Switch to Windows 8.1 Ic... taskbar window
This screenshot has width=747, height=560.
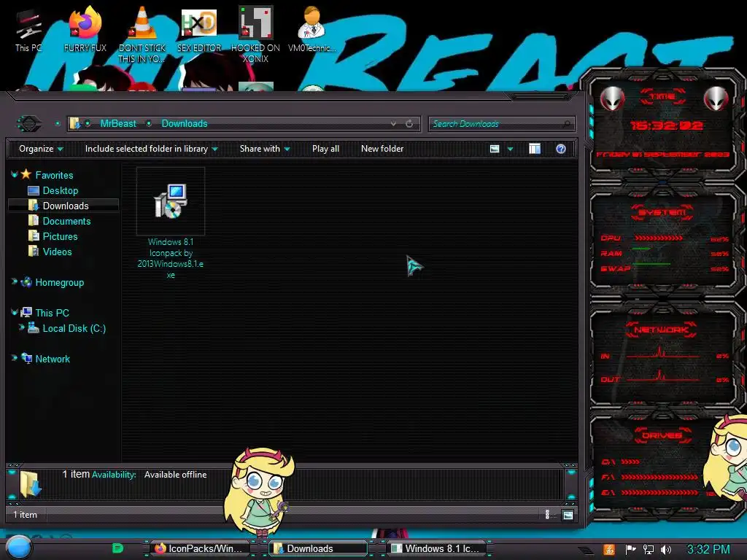coord(436,548)
